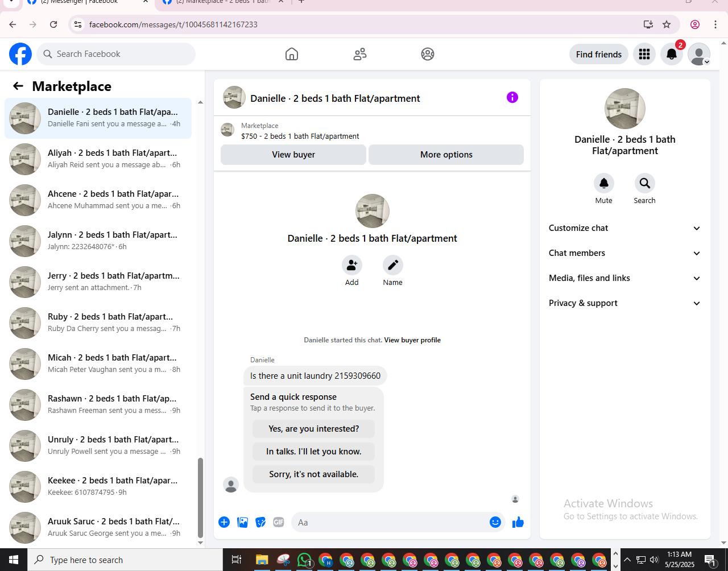The height and width of the screenshot is (571, 728).
Task: Open the Groups icon in top navigation
Action: point(428,54)
